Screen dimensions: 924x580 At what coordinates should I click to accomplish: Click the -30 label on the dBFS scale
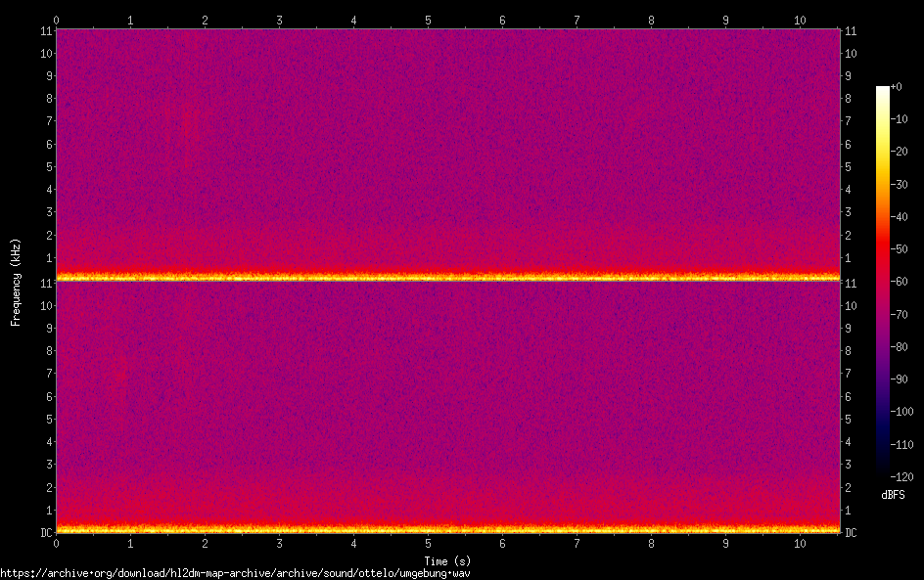point(900,184)
